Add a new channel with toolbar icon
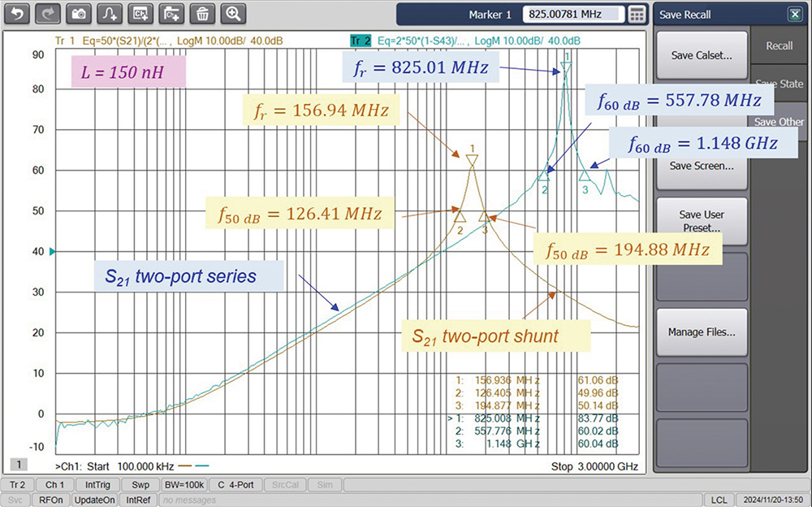Image resolution: width=812 pixels, height=507 pixels. tap(141, 14)
